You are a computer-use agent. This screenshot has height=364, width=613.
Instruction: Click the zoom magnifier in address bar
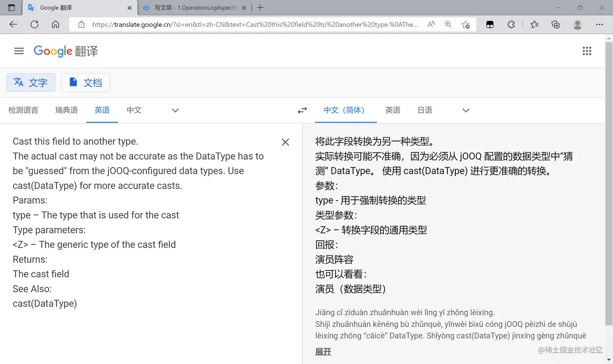pyautogui.click(x=448, y=24)
